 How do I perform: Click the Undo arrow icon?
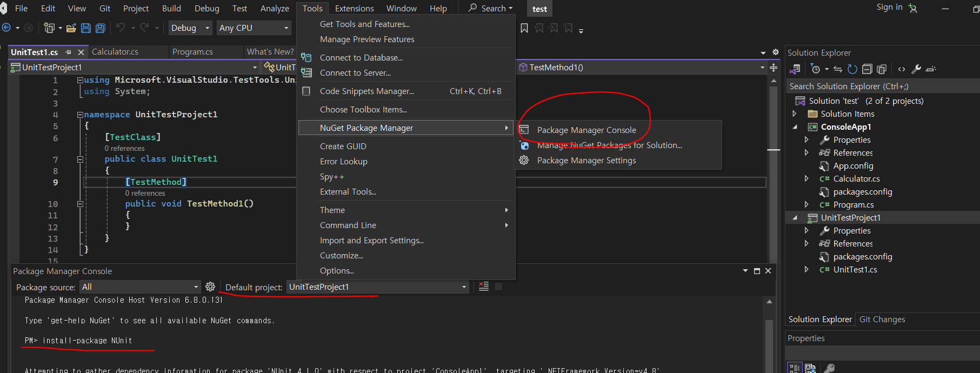120,28
